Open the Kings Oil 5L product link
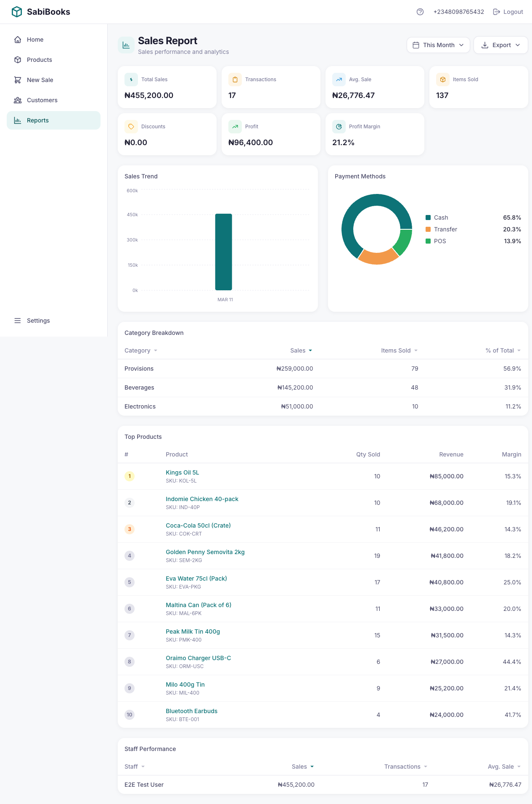The width and height of the screenshot is (532, 804). point(183,472)
